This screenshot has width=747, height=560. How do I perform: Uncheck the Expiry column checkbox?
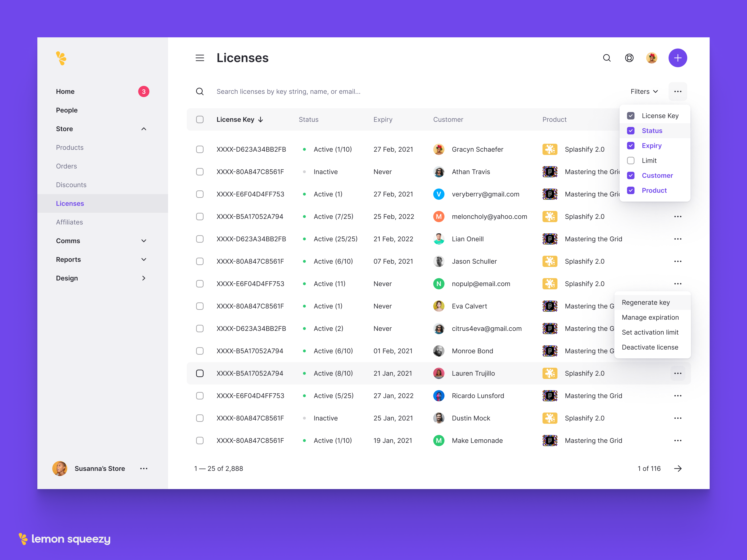click(631, 146)
